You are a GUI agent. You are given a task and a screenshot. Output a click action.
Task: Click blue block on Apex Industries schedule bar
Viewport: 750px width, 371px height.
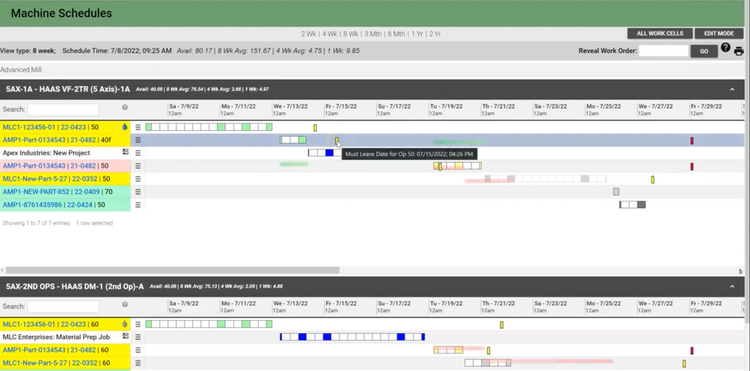click(329, 153)
